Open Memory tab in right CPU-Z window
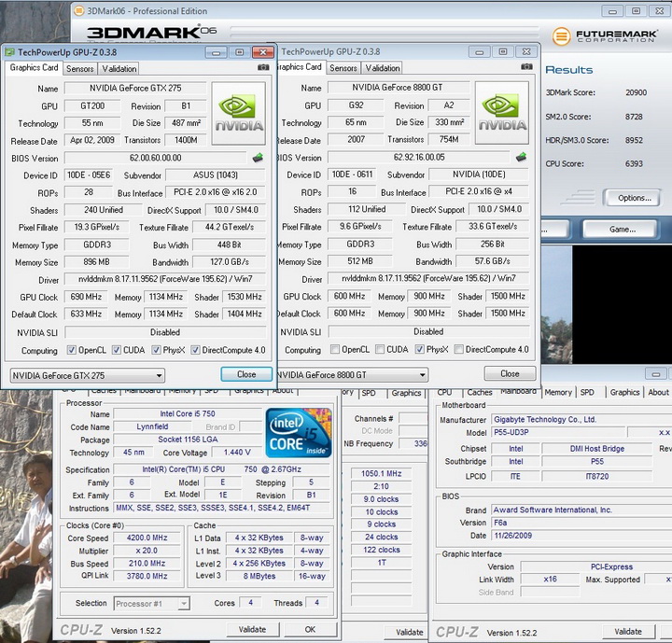The height and width of the screenshot is (643, 672). click(558, 392)
